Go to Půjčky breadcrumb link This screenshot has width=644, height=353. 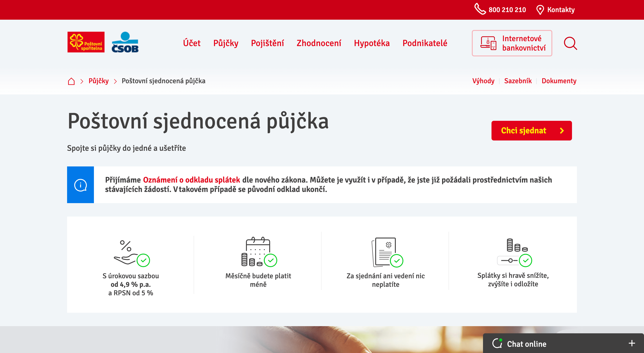(x=98, y=81)
